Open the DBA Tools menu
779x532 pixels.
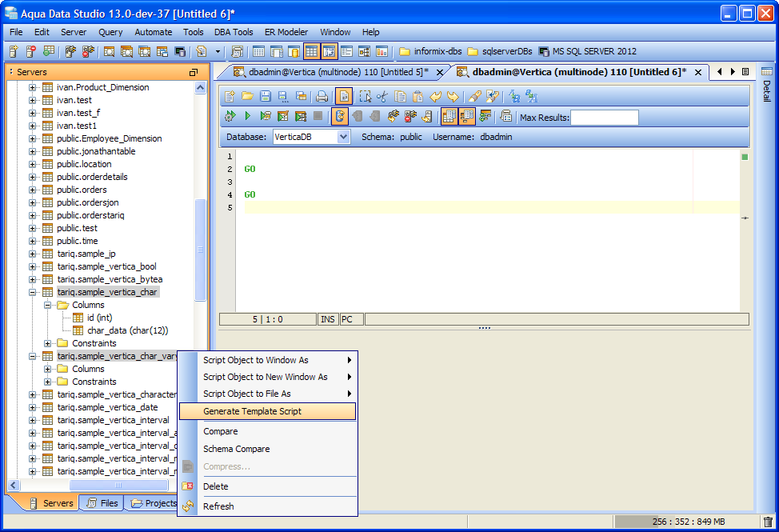[x=234, y=32]
